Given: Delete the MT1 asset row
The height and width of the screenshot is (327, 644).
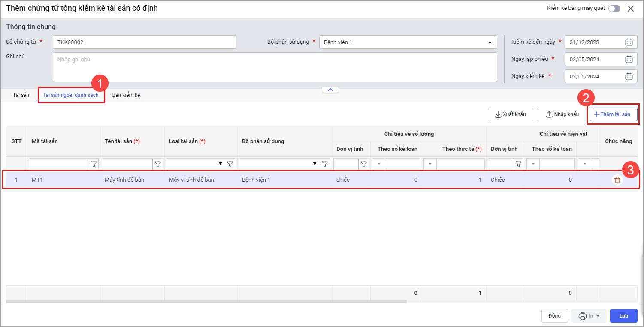Looking at the screenshot, I should [617, 180].
